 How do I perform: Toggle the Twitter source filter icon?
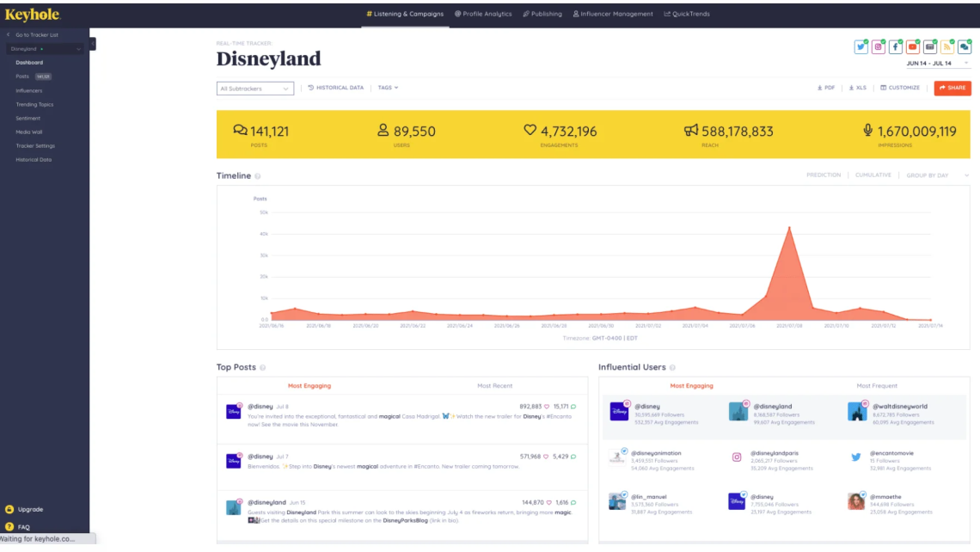point(861,47)
